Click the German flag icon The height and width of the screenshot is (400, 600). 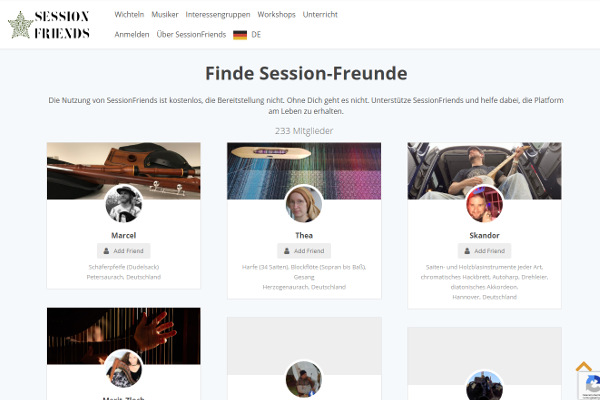click(240, 35)
